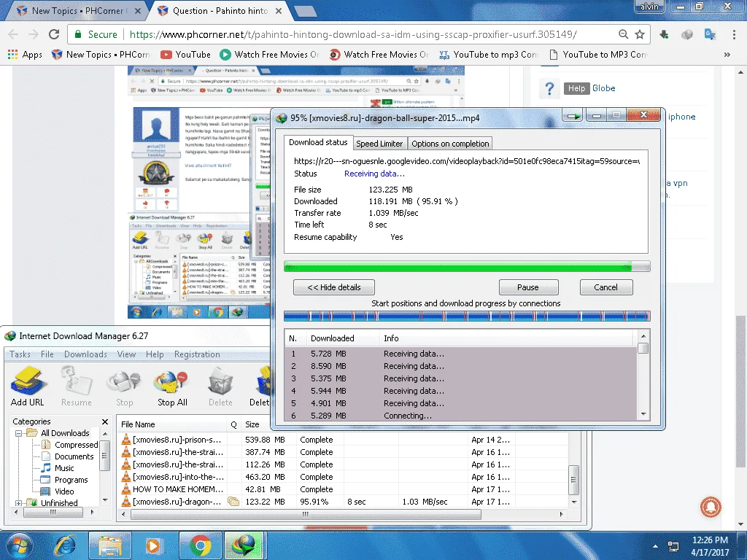Show hidden system tray icons
The height and width of the screenshot is (560, 747).
coord(655,546)
